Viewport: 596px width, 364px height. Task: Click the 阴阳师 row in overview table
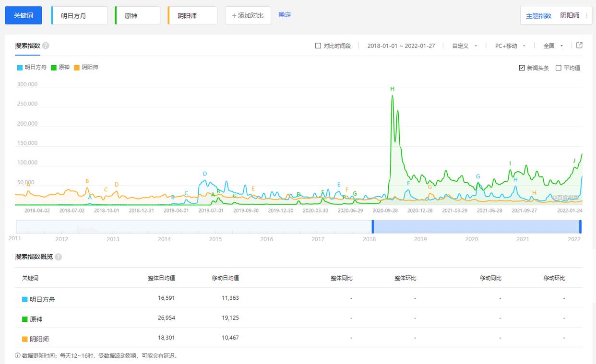click(298, 338)
